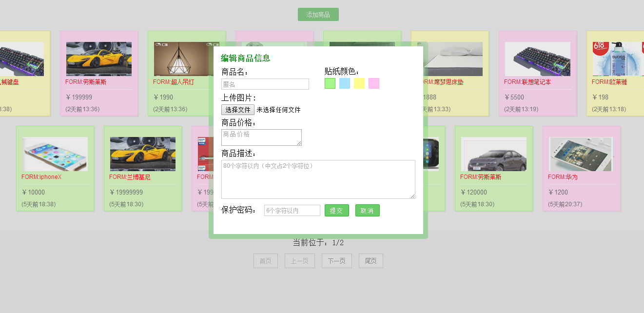
Task: Click the FORM:iphoneX title
Action: pyautogui.click(x=41, y=177)
